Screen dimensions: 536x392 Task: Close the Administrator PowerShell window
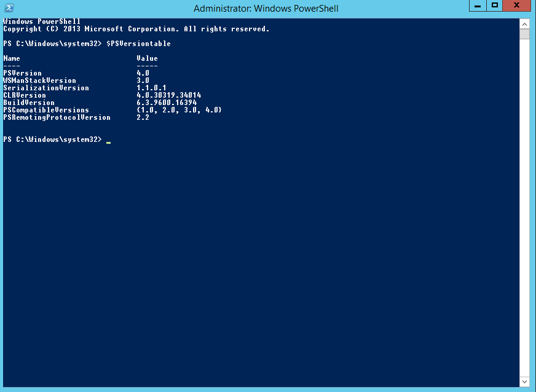[x=516, y=6]
